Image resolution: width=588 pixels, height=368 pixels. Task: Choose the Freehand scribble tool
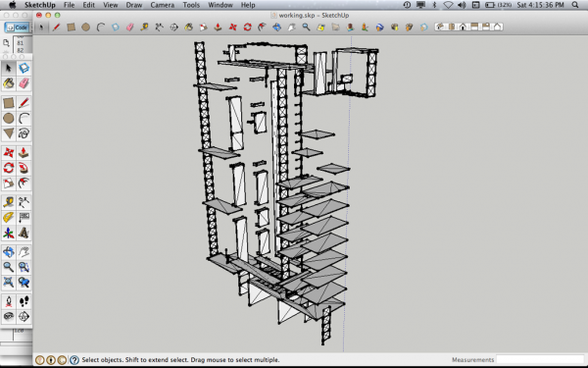click(24, 133)
